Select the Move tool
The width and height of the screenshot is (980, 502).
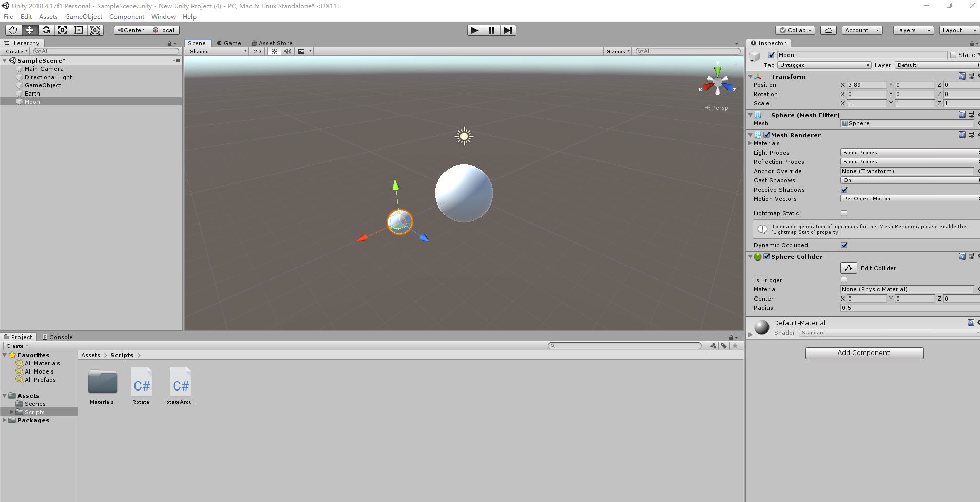coord(29,30)
